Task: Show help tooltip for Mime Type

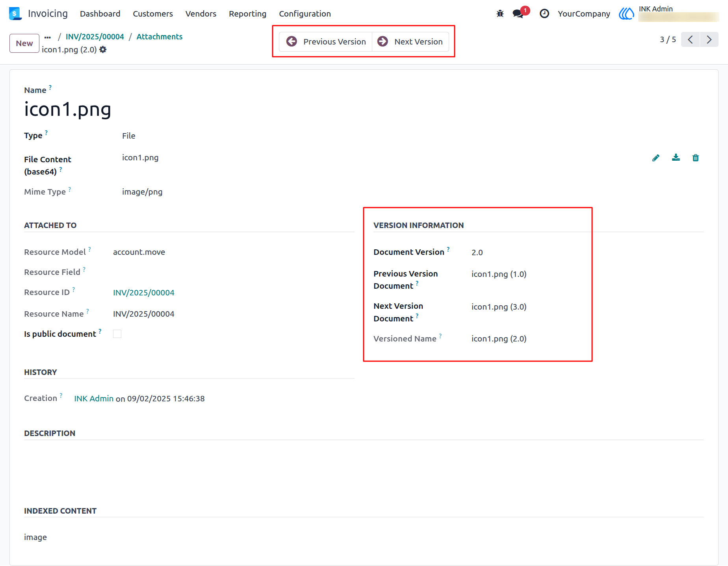Action: [x=70, y=189]
